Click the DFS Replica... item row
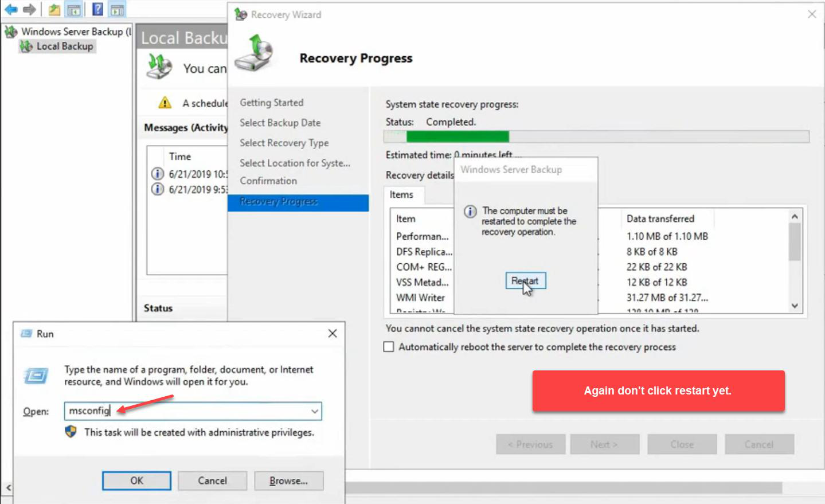The image size is (825, 504). click(424, 252)
